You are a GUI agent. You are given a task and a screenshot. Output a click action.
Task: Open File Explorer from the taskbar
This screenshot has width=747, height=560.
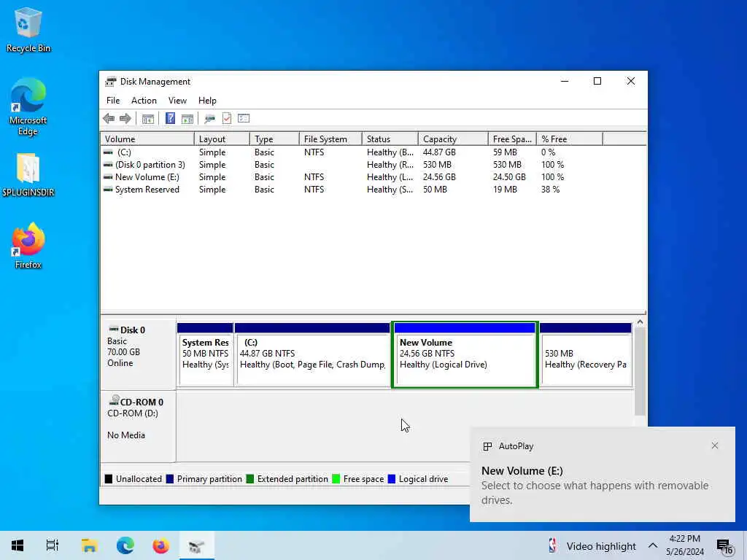click(x=90, y=545)
